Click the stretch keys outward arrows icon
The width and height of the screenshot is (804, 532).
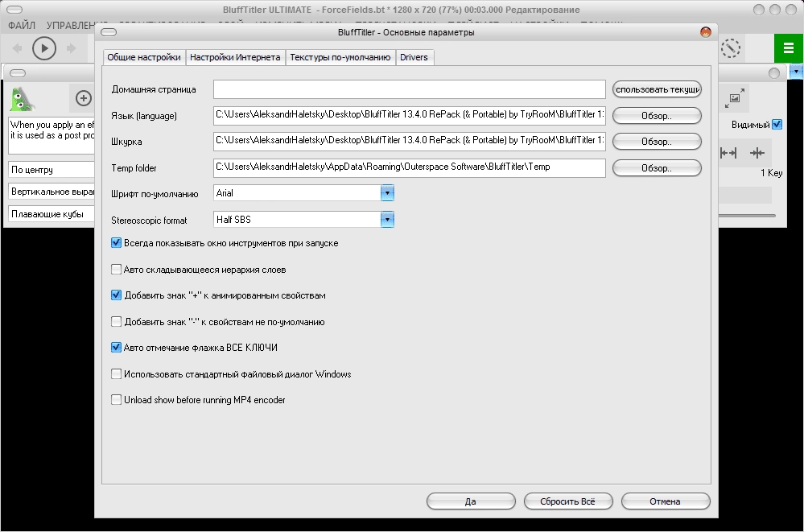728,152
